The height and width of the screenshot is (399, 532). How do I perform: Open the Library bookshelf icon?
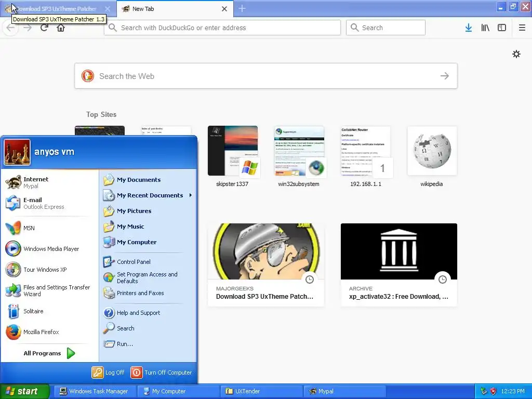click(x=485, y=28)
